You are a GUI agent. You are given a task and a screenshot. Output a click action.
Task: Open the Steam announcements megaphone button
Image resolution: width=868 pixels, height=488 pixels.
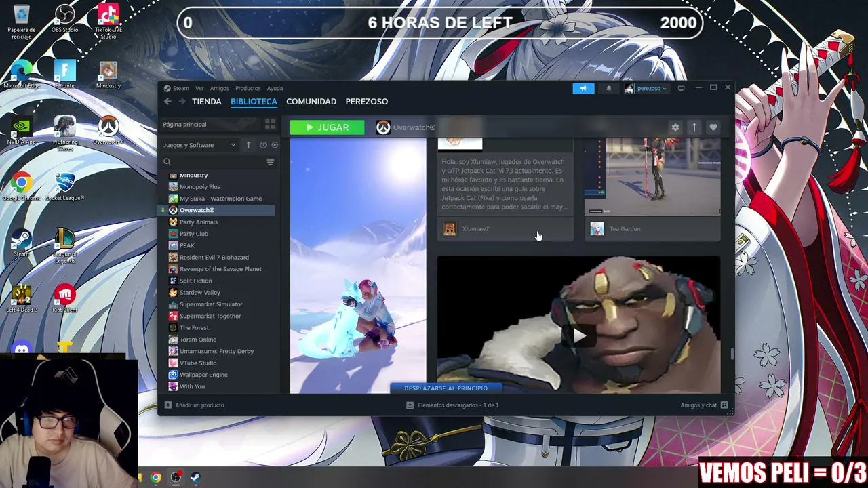click(583, 88)
